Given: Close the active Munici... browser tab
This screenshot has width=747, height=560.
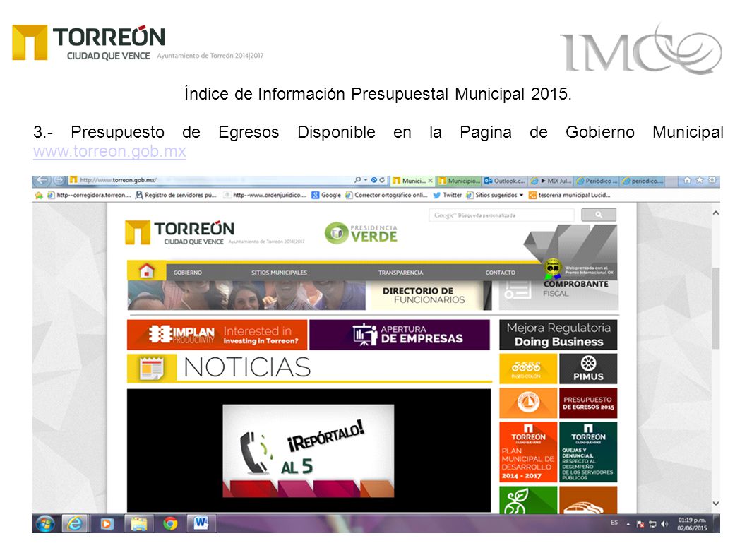Looking at the screenshot, I should 430,181.
